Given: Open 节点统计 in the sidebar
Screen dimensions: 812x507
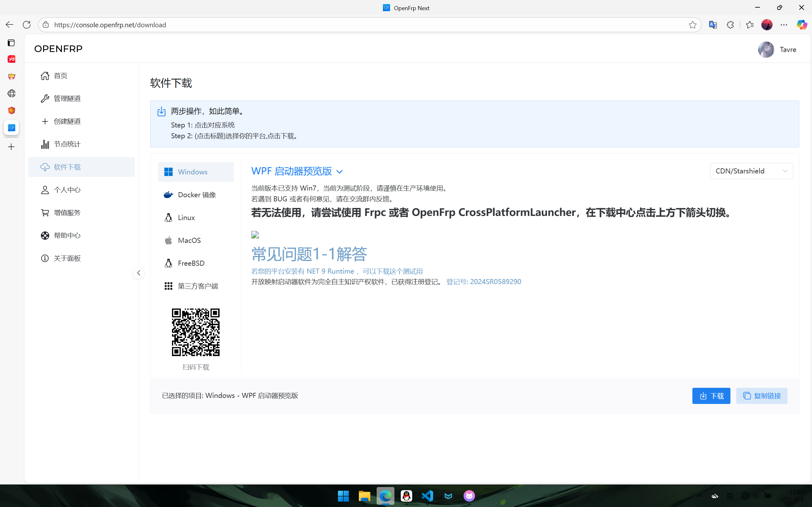Looking at the screenshot, I should [82, 144].
